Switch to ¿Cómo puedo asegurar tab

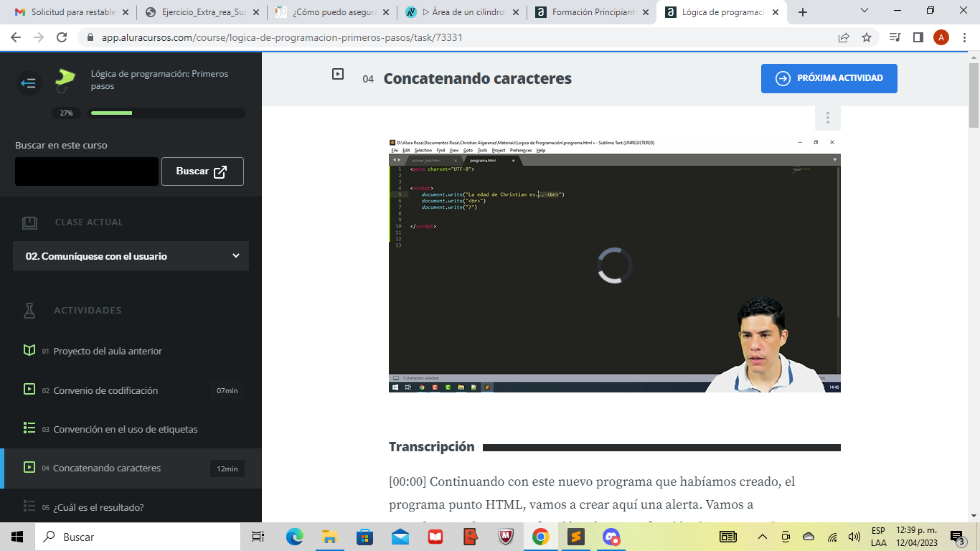(x=331, y=12)
